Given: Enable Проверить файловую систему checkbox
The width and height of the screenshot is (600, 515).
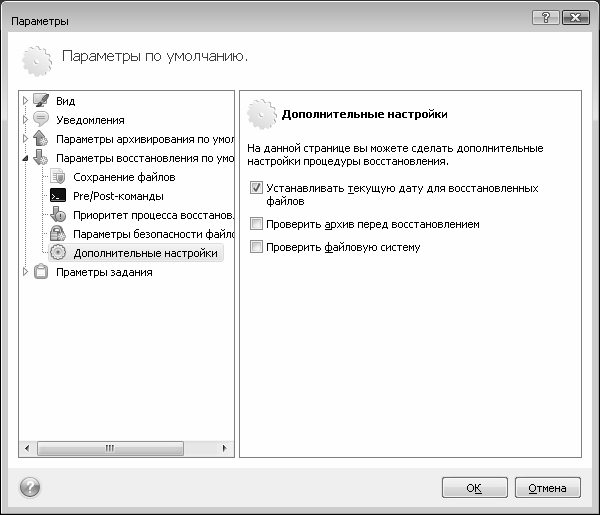Looking at the screenshot, I should click(x=257, y=247).
